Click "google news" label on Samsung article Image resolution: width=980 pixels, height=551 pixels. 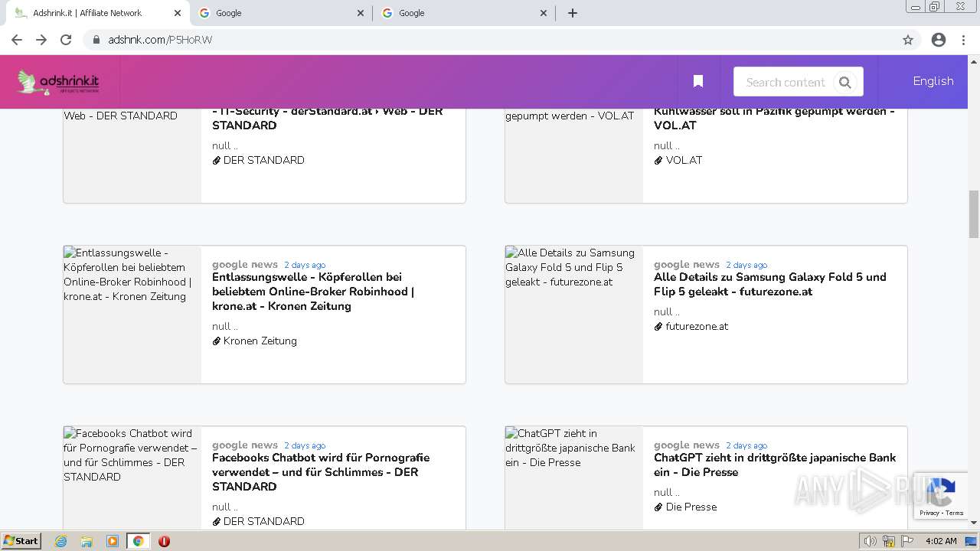pyautogui.click(x=687, y=264)
